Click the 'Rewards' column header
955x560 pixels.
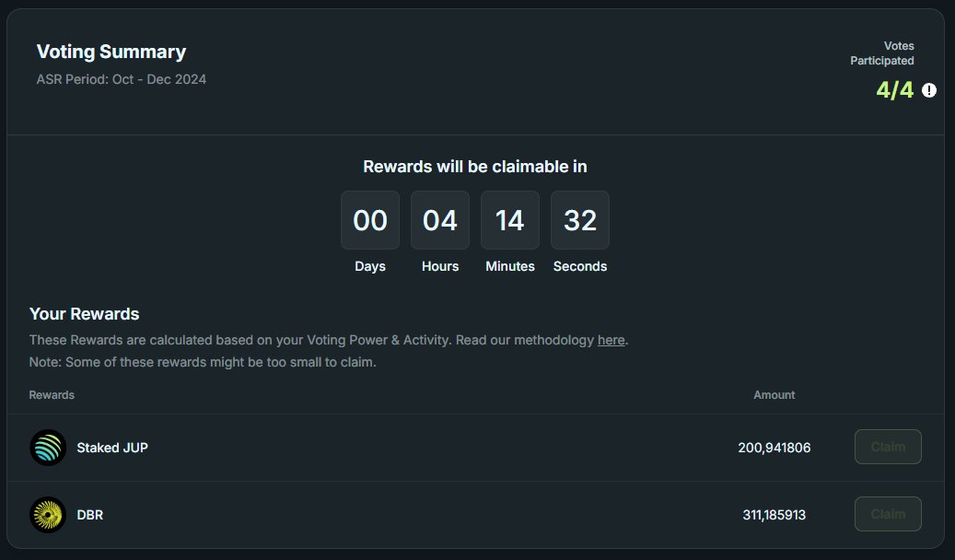(x=52, y=395)
